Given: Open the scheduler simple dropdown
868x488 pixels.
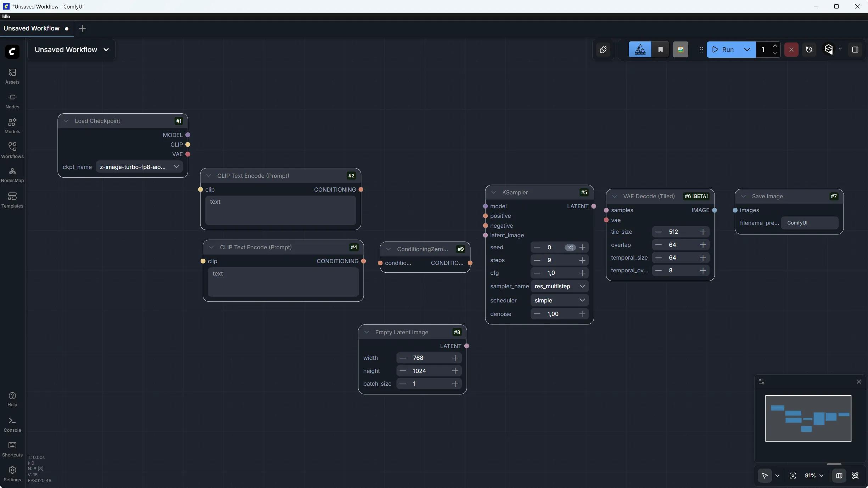Looking at the screenshot, I should [559, 300].
